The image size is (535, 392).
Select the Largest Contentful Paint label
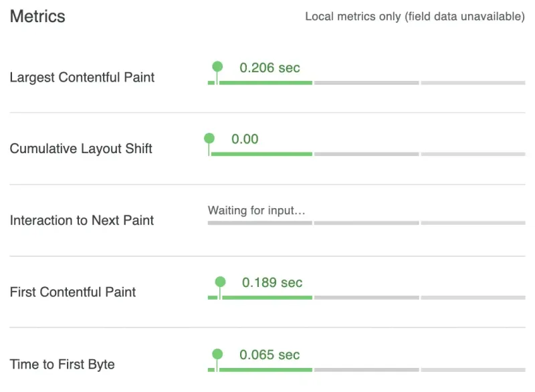pos(82,78)
